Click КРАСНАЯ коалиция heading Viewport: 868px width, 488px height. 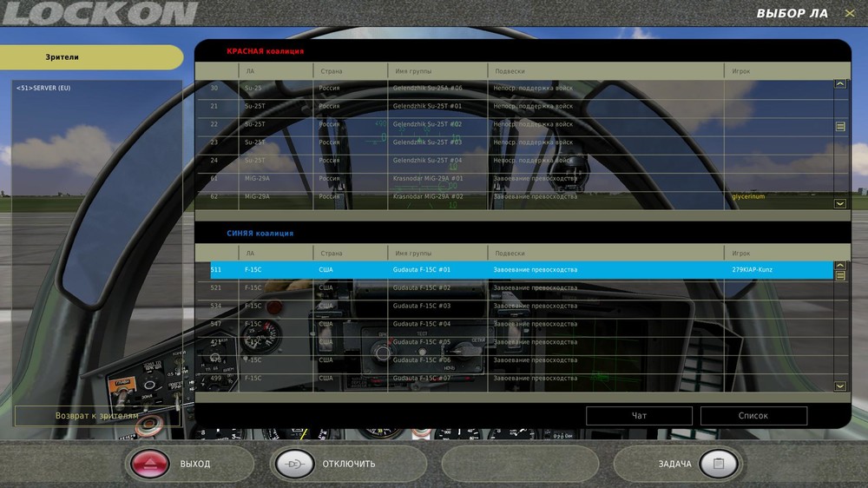tap(265, 51)
